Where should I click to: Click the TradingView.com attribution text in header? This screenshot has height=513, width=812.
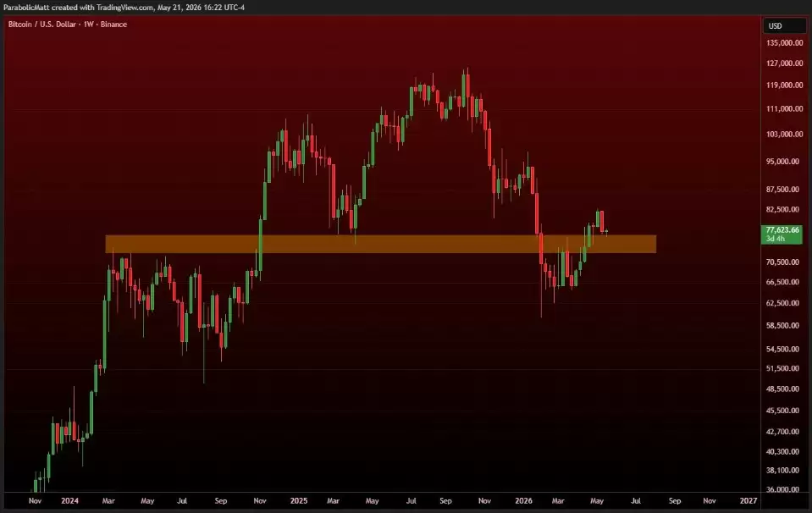(124, 8)
